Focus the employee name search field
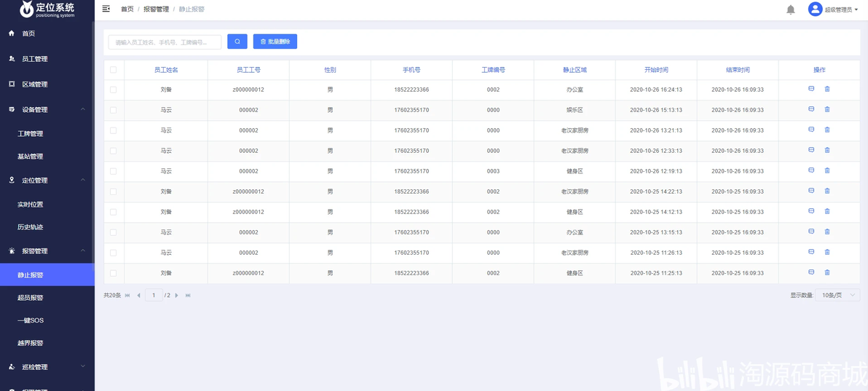868x391 pixels. (x=165, y=42)
